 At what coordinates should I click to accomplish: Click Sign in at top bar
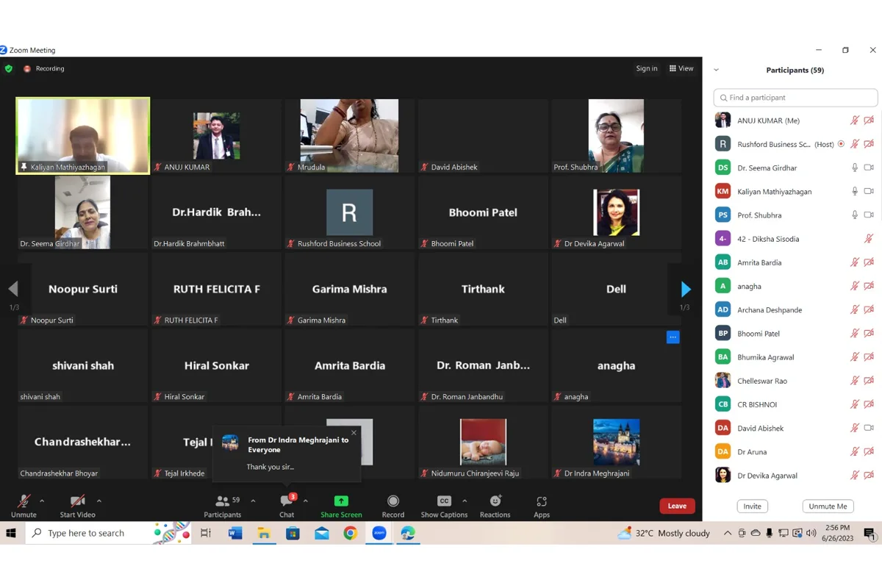pos(647,68)
